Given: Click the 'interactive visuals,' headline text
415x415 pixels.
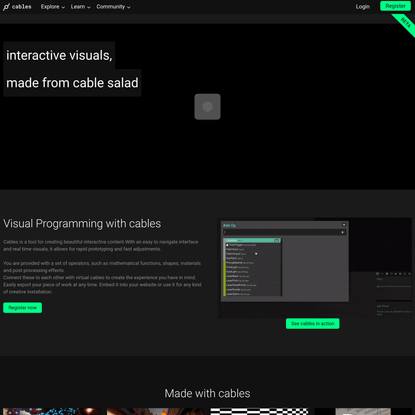Looking at the screenshot, I should (x=59, y=55).
